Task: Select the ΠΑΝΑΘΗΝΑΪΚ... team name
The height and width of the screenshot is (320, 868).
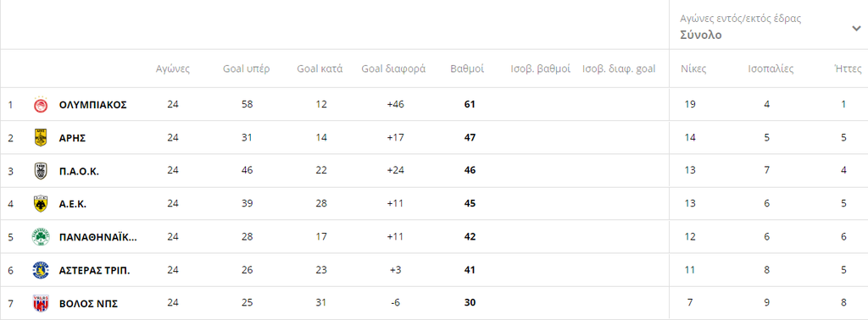Action: point(98,237)
